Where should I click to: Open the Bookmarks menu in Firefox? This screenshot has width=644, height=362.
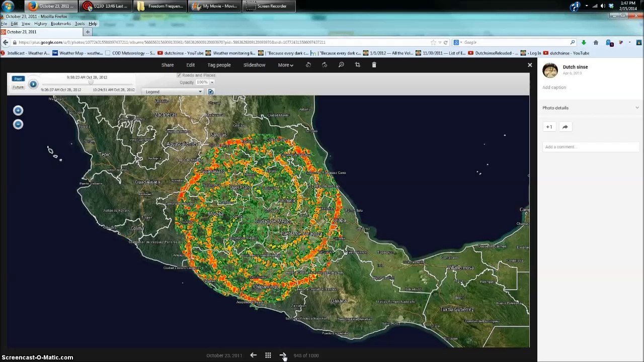pyautogui.click(x=61, y=24)
